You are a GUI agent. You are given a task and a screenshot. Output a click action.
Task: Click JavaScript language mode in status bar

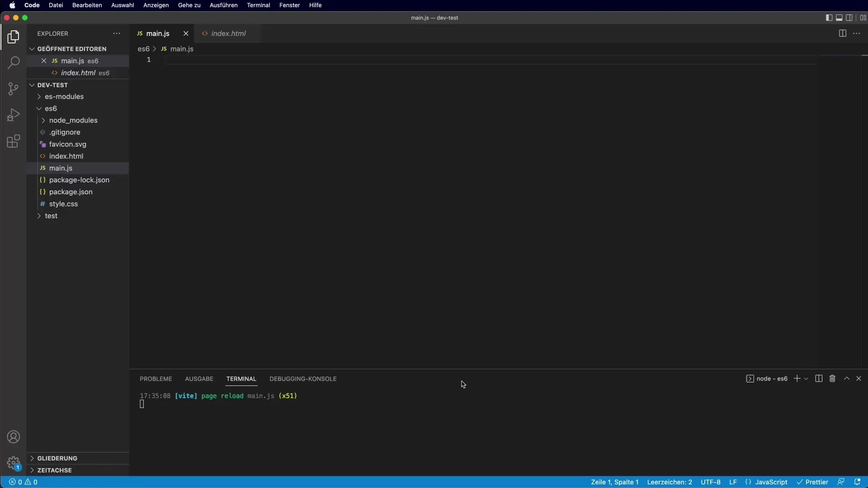tap(771, 482)
